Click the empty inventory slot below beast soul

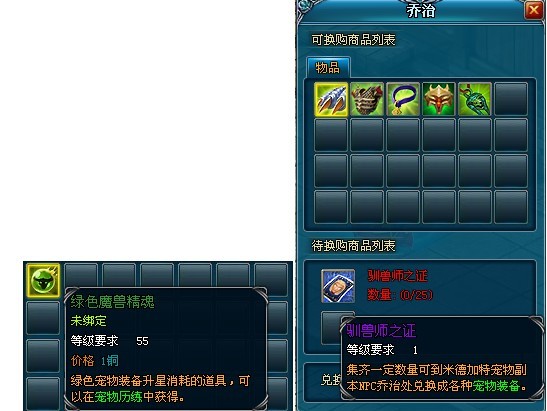43,318
